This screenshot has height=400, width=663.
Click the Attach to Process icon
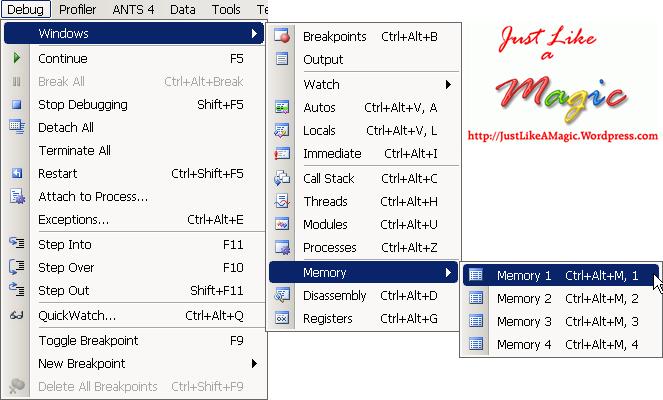tap(17, 196)
